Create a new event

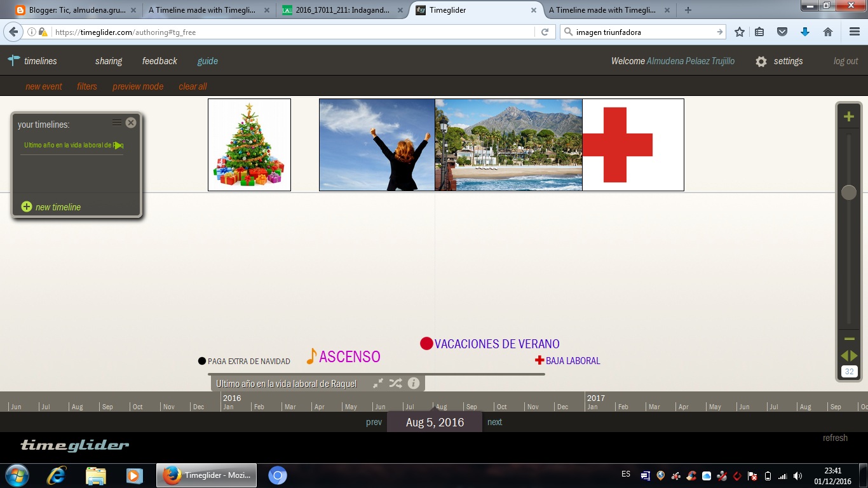pyautogui.click(x=44, y=86)
